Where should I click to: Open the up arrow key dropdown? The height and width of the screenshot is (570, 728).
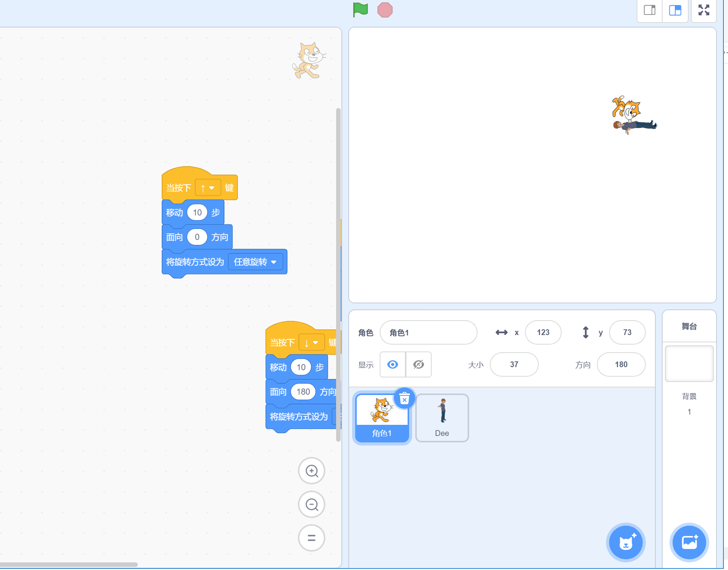tap(208, 188)
